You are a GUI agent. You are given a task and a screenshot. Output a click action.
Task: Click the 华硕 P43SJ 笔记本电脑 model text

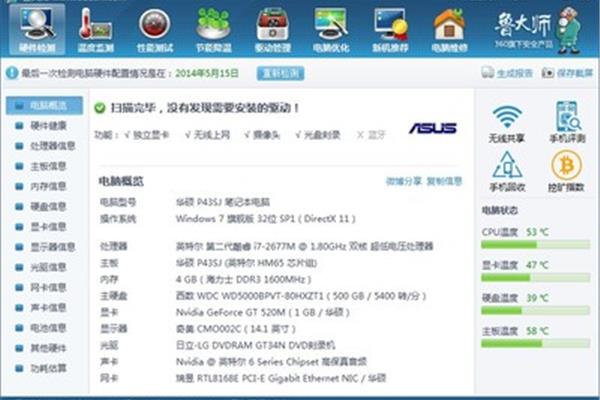point(223,202)
